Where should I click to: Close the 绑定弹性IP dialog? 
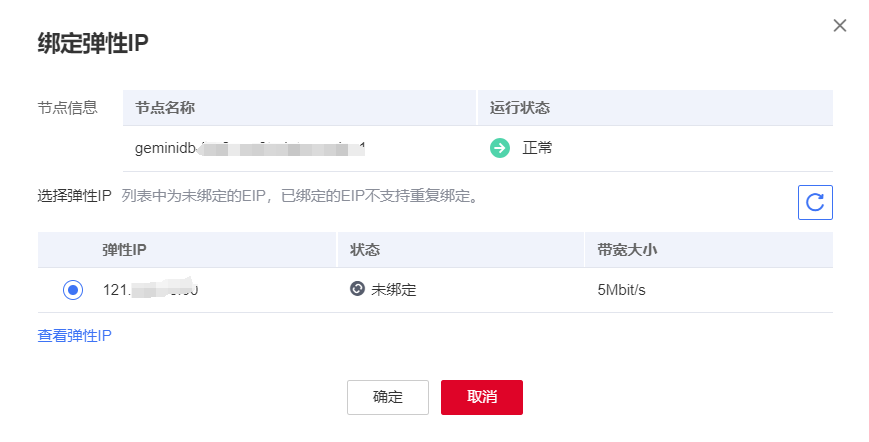coord(840,25)
